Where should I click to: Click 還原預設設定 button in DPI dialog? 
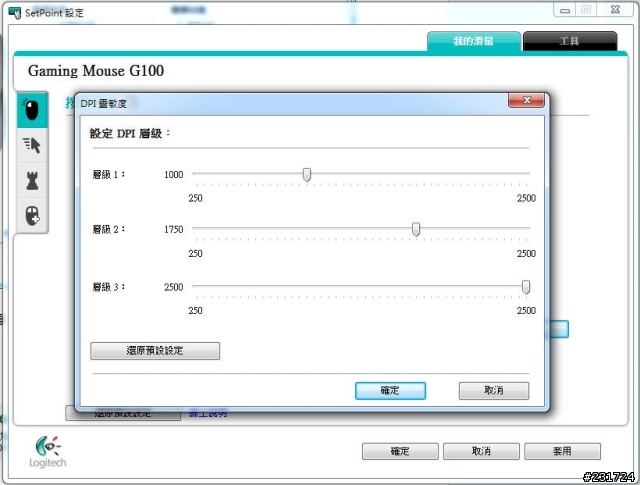tap(155, 351)
